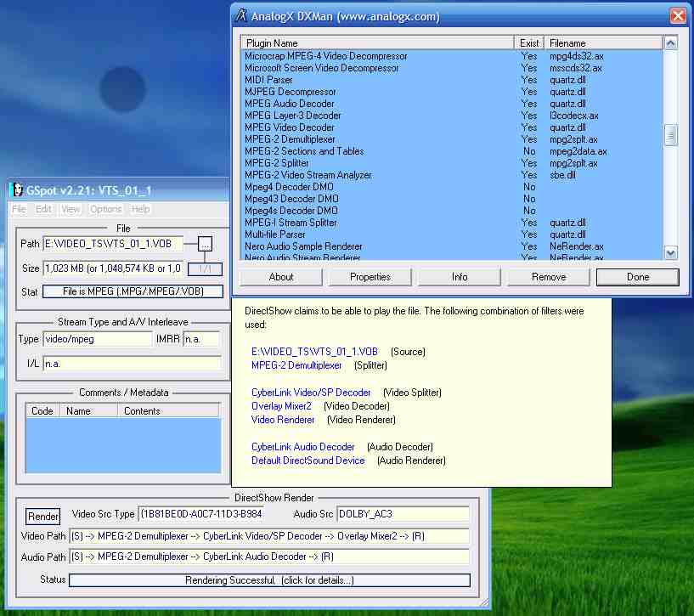694x616 pixels.
Task: Sort by the Exist column header
Action: [x=529, y=43]
